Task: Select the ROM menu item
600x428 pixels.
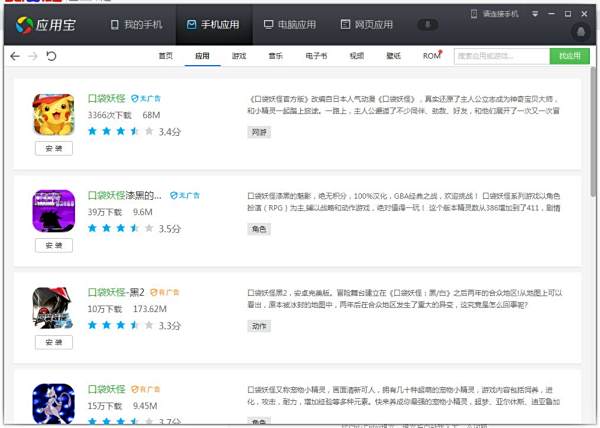Action: click(x=432, y=56)
